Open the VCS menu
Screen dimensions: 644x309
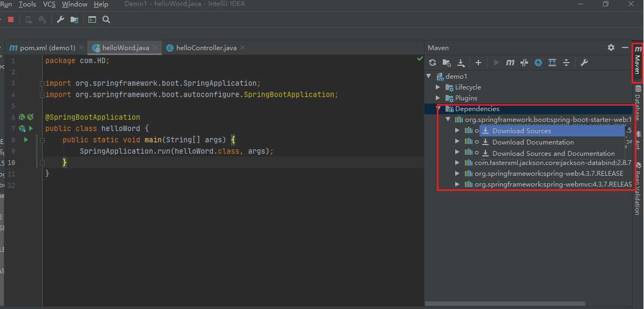tap(49, 4)
